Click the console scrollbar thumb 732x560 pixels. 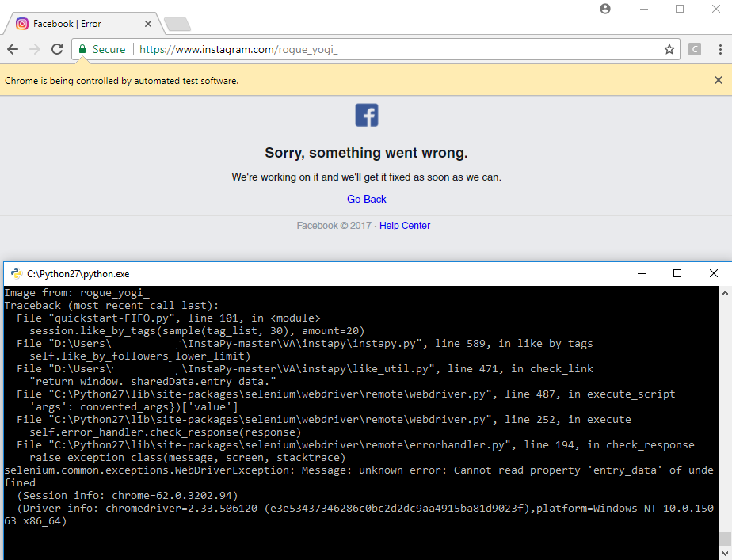pos(725,539)
